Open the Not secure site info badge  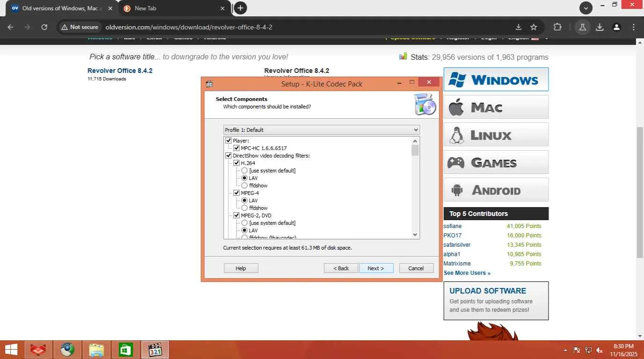[80, 27]
